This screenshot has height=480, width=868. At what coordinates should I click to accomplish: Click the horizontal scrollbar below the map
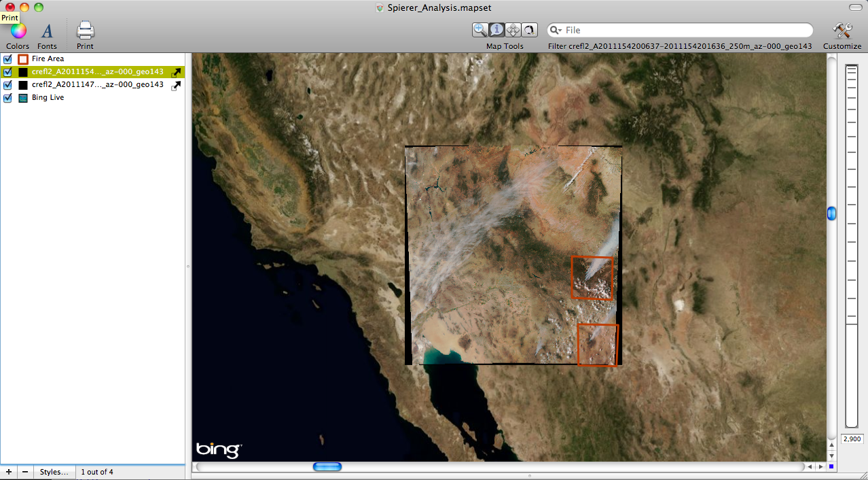click(328, 466)
